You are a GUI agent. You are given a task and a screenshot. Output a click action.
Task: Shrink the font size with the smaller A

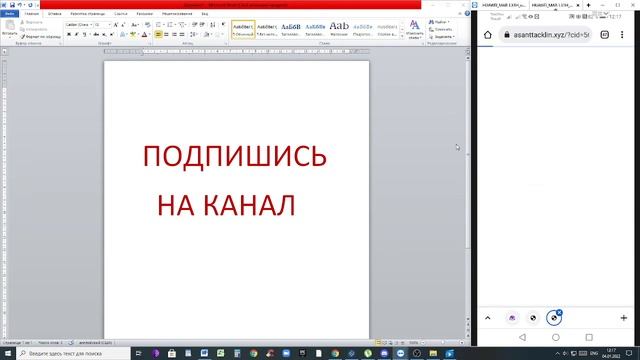point(123,25)
